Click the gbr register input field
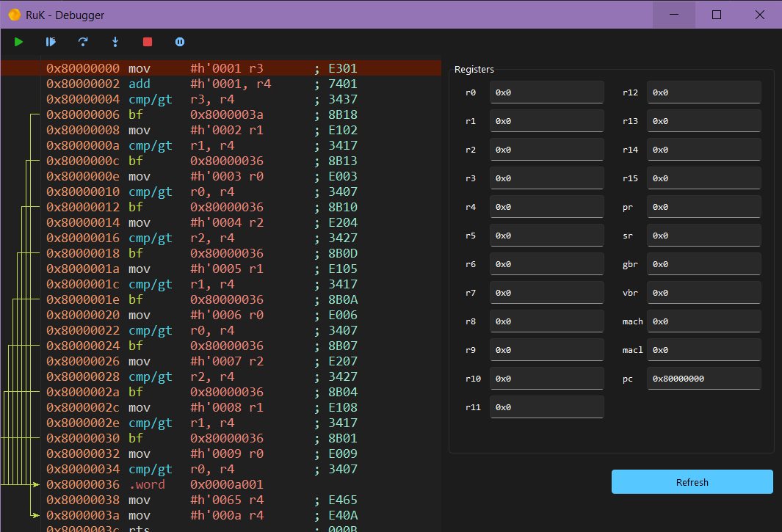This screenshot has width=782, height=532. [x=703, y=264]
